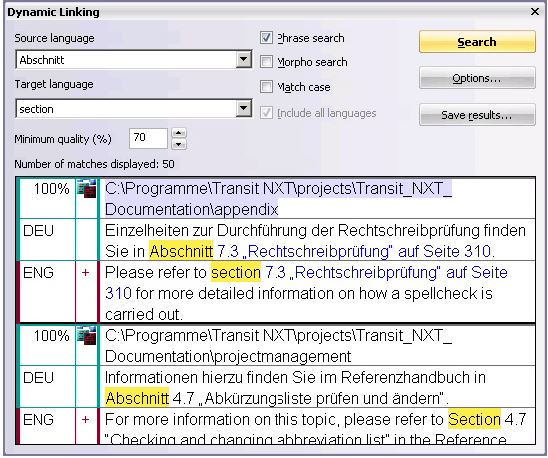The height and width of the screenshot is (458, 548).
Task: Open the appendix file path link
Action: [x=278, y=199]
